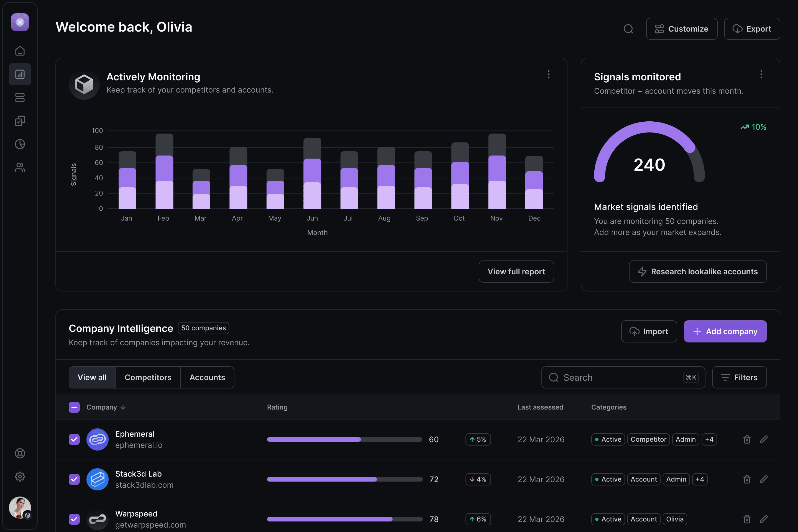
Task: Click the stacked layers sidebar icon
Action: coord(20,98)
